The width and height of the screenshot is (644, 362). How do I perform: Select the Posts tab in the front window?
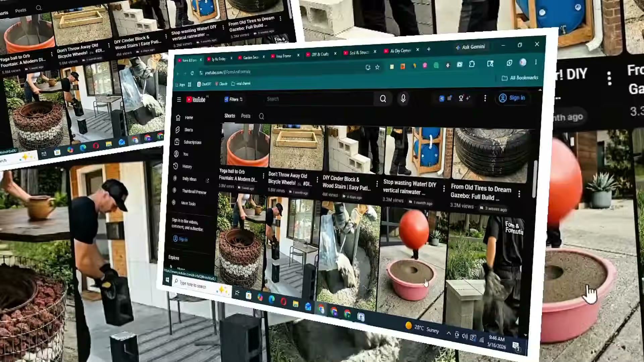[x=246, y=116]
